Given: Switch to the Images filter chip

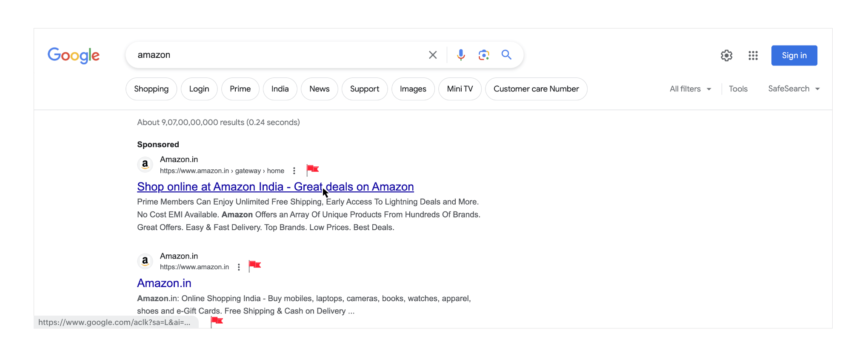Looking at the screenshot, I should [413, 89].
